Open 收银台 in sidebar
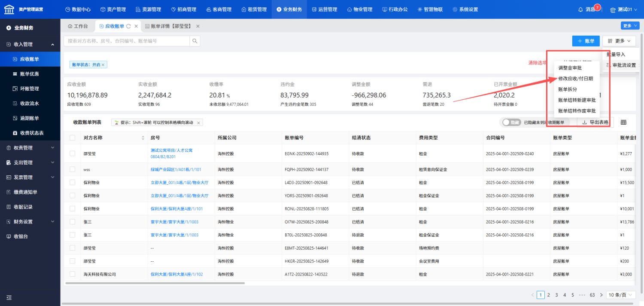Screen dimensions: 644x306 [x=21, y=236]
